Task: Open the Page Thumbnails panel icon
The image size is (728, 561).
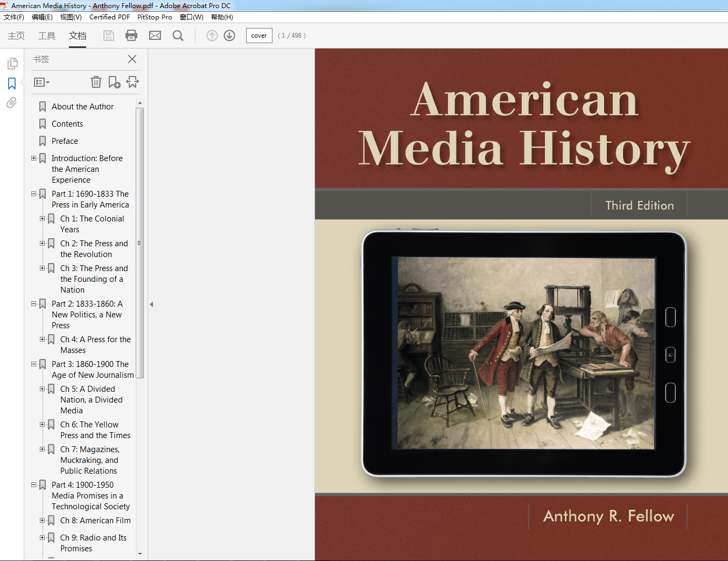Action: [12, 64]
